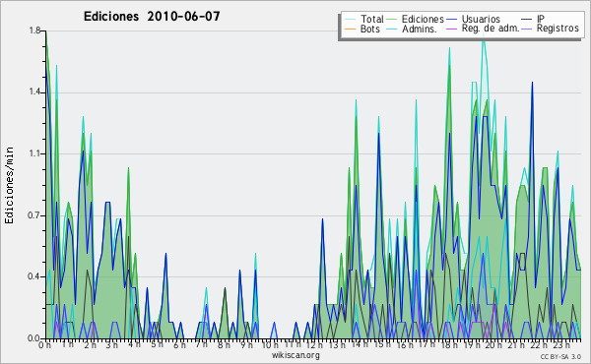Click the Total legend color line
This screenshot has height=364, width=591.
click(351, 19)
